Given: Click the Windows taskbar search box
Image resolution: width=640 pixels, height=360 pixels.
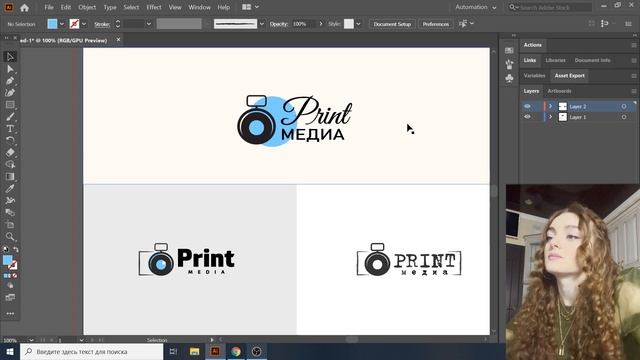Looking at the screenshot, I should pyautogui.click(x=92, y=351).
